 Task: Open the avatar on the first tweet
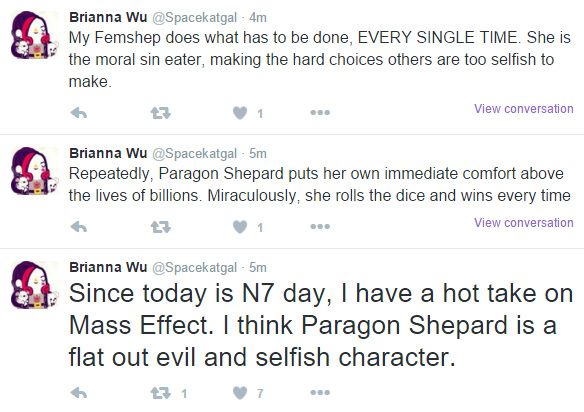point(35,35)
